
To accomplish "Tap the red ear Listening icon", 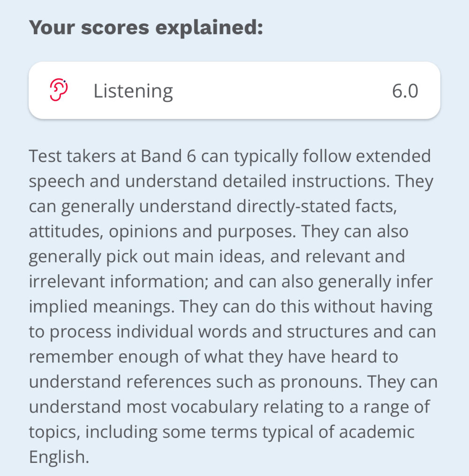I will click(59, 90).
